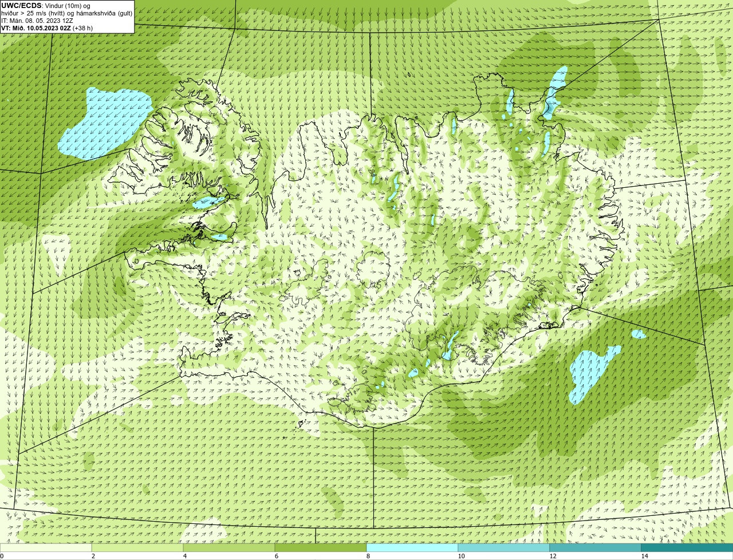Pick the 4–6 m/s green legend swatch

(x=229, y=547)
